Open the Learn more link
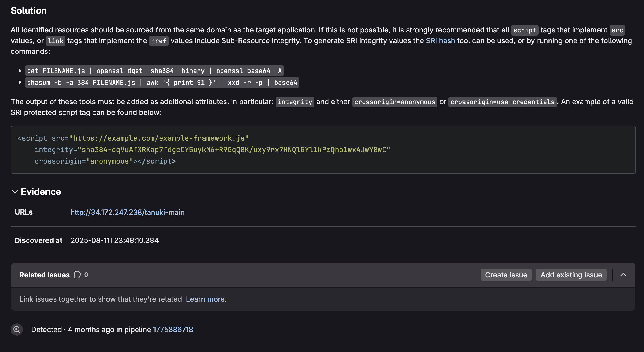644x352 pixels. tap(206, 299)
